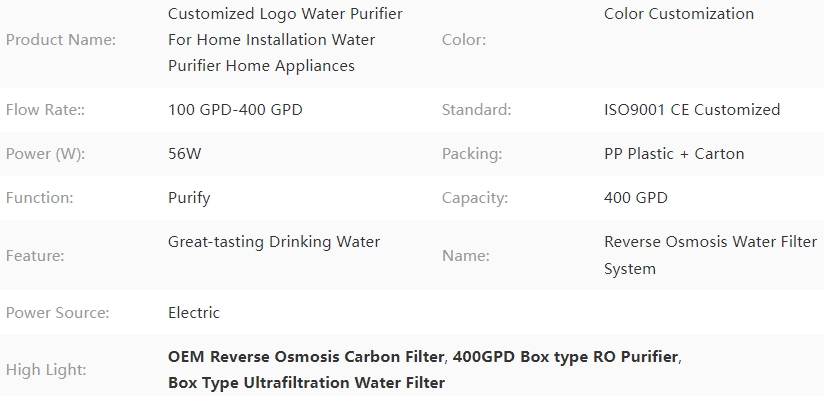Image resolution: width=824 pixels, height=396 pixels.
Task: Click the Purify function value
Action: point(189,199)
